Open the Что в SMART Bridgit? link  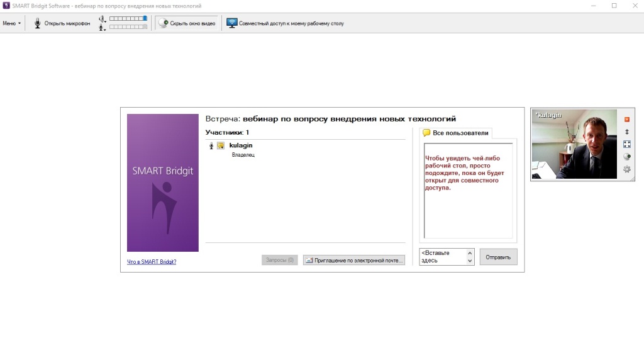[x=152, y=262]
